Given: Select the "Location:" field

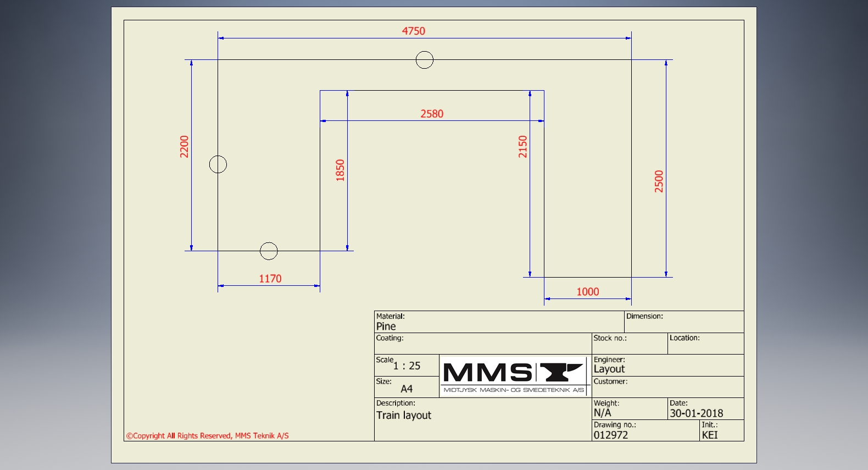Looking at the screenshot, I should click(x=706, y=344).
